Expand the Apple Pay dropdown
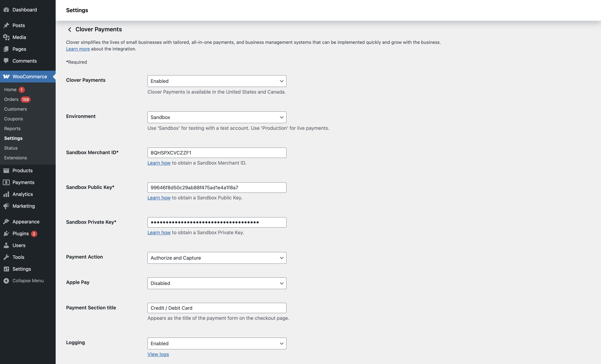601x364 pixels. [x=217, y=283]
